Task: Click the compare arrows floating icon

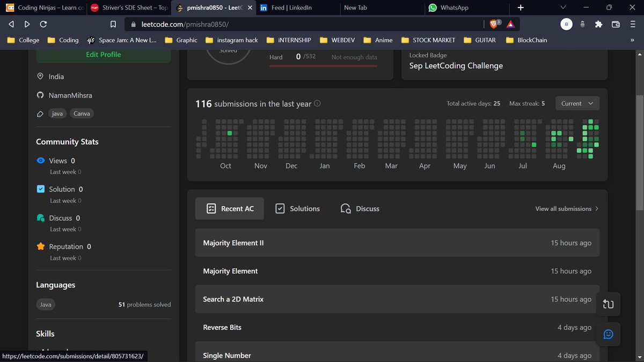Action: tap(608, 304)
